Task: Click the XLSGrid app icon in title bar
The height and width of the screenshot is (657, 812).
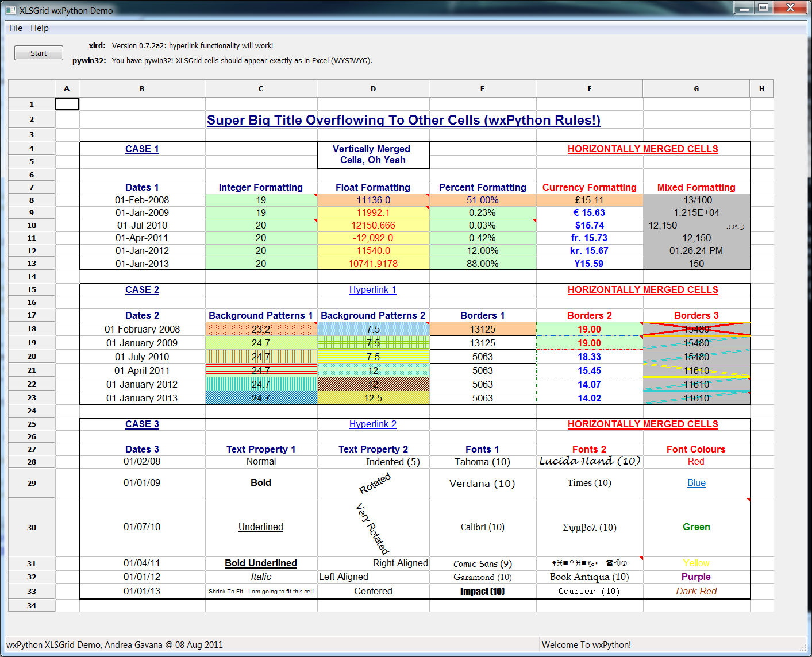Action: point(10,10)
